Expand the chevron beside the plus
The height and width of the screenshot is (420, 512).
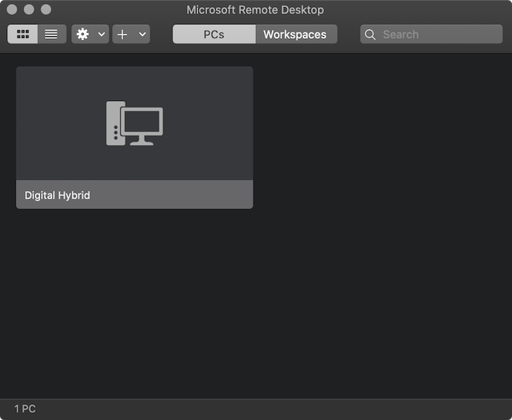(x=142, y=34)
